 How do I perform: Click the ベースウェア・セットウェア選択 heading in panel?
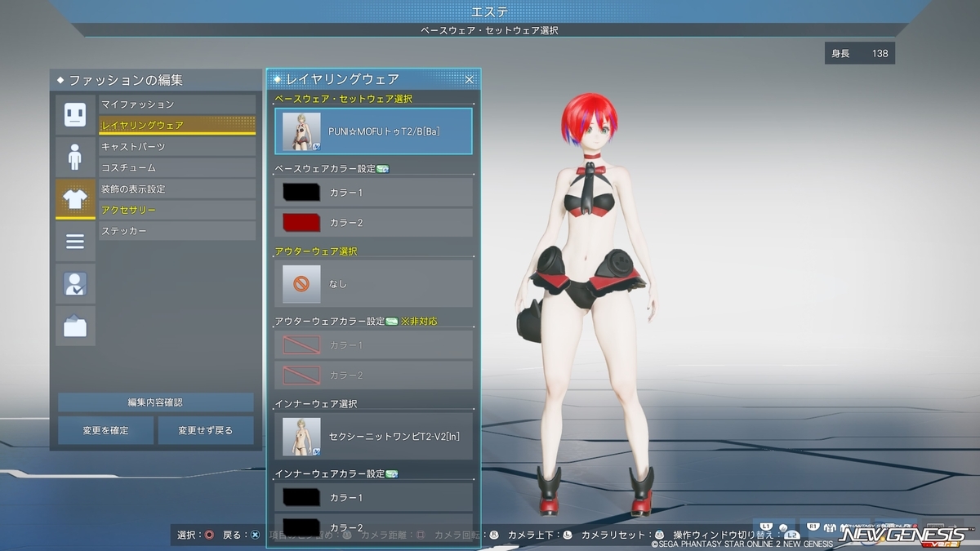[343, 99]
